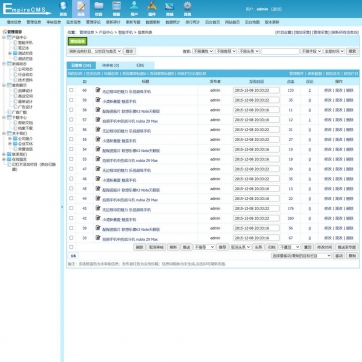Click the 退出 logout link beside admin
The image size is (362, 362).
click(276, 9)
